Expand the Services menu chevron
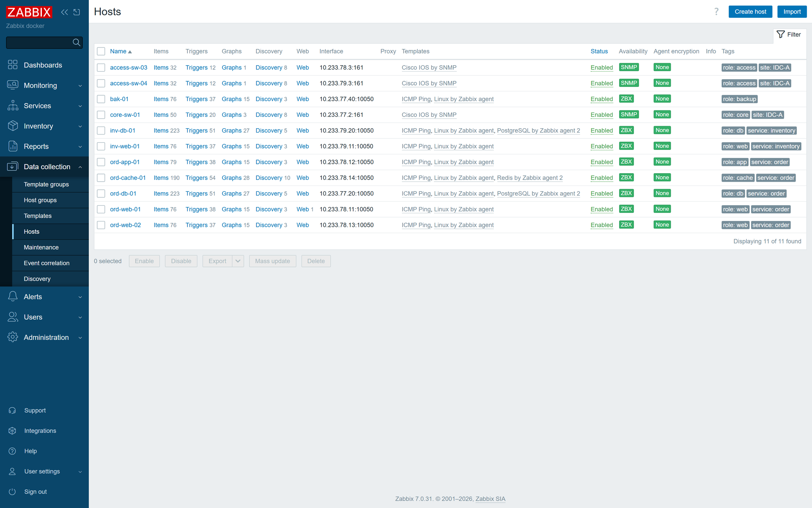 (x=80, y=106)
